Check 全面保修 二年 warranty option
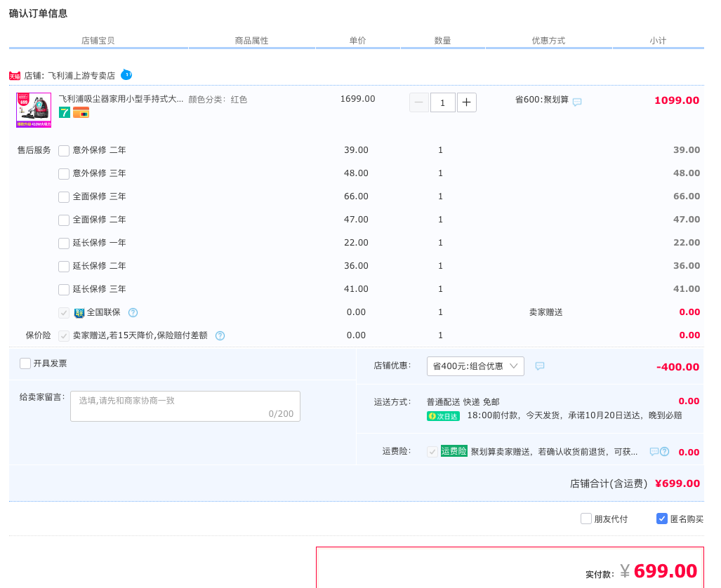This screenshot has width=721, height=588. tap(64, 220)
